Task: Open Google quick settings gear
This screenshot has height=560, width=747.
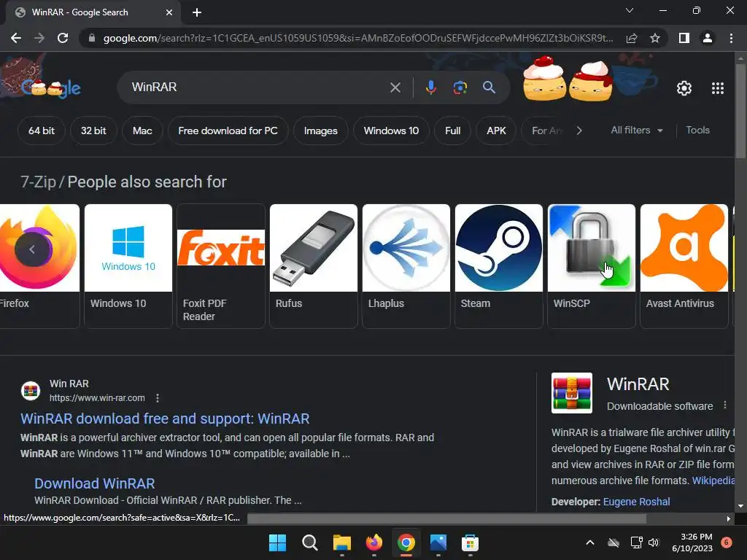Action: click(684, 88)
